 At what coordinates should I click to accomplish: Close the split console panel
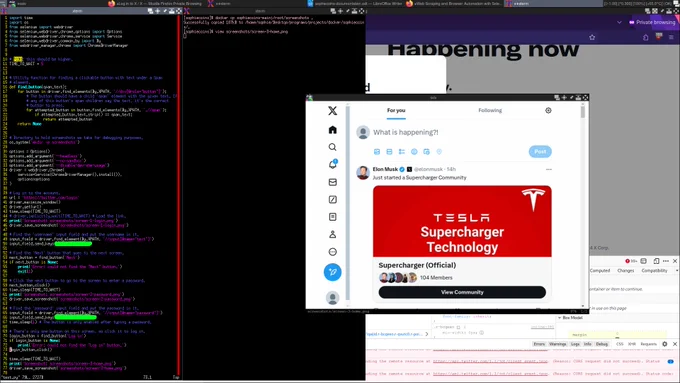click(675, 344)
